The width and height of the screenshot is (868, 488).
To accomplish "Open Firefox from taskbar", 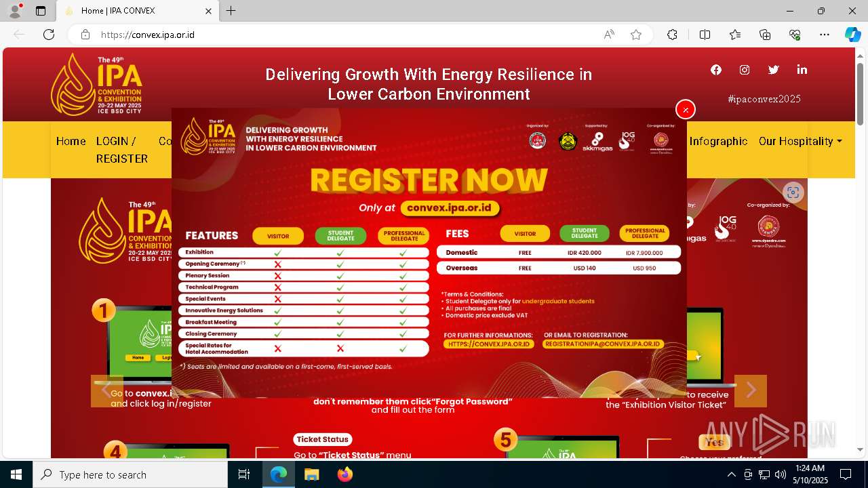I will [x=345, y=474].
